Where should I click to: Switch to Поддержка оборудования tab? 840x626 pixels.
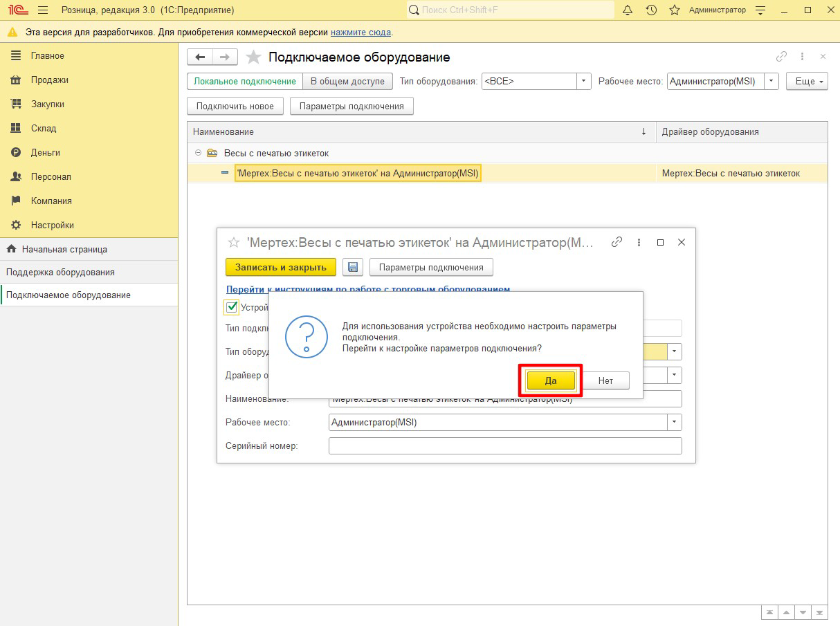[60, 273]
